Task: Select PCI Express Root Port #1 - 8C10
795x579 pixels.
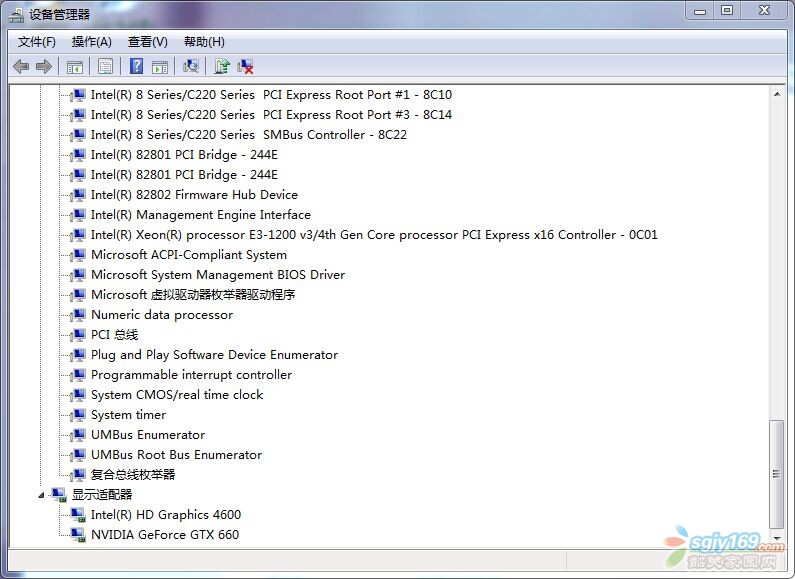Action: click(x=271, y=95)
